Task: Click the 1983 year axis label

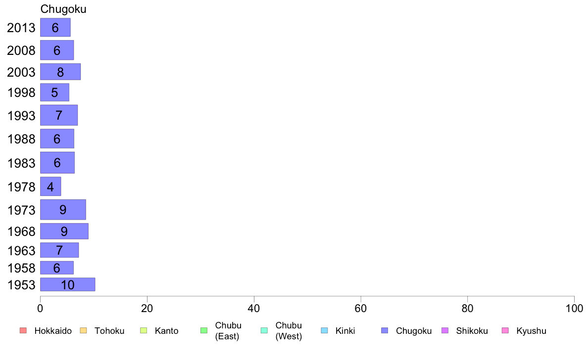Action: click(x=21, y=163)
